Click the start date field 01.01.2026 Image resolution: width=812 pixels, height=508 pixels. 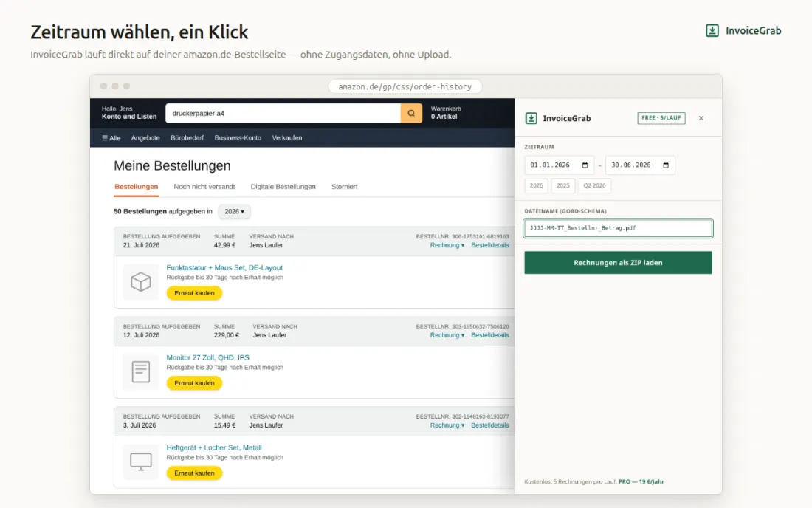coord(559,165)
